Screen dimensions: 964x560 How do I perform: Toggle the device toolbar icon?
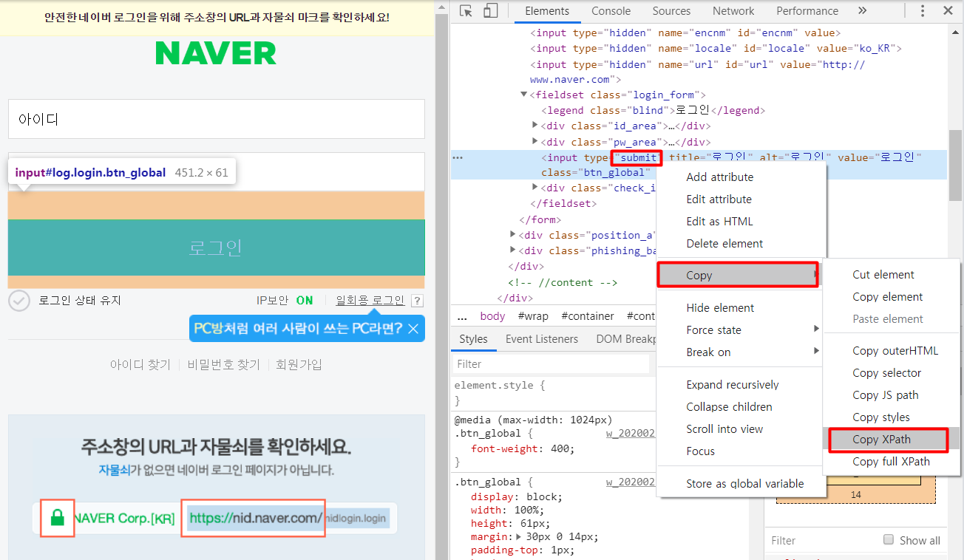coord(490,11)
